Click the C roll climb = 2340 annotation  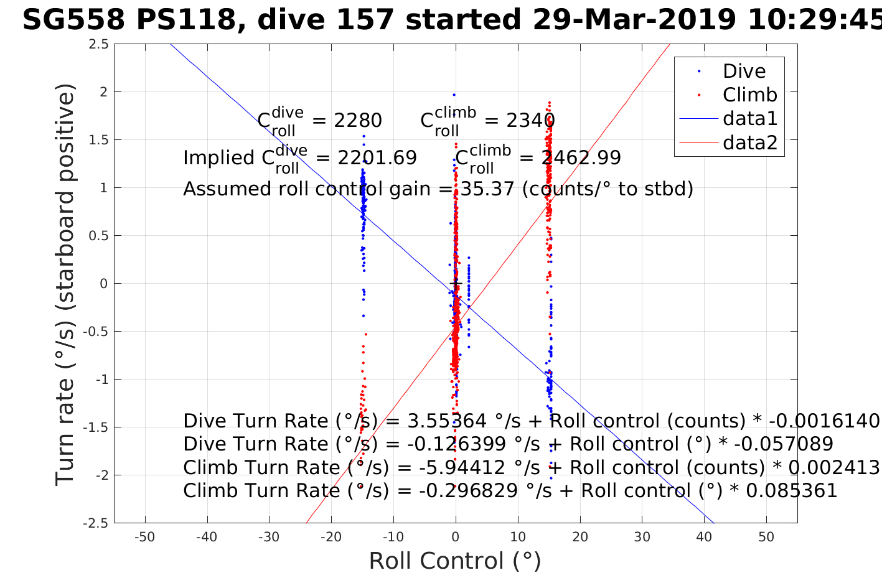coord(487,120)
